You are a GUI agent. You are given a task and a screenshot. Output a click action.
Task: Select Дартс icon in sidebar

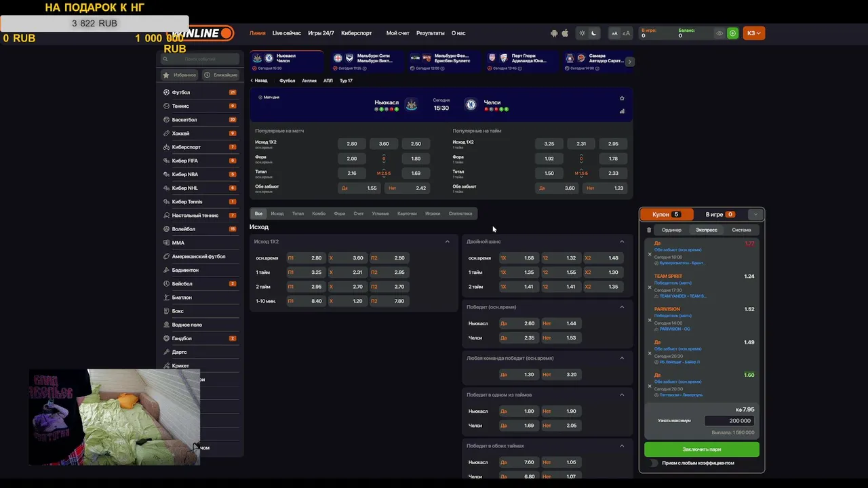point(166,352)
